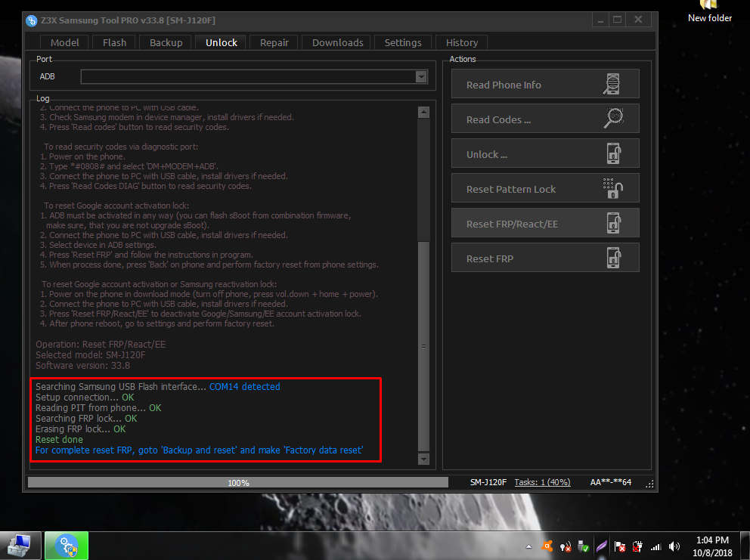
Task: Click the Read Phone Info button
Action: point(545,84)
